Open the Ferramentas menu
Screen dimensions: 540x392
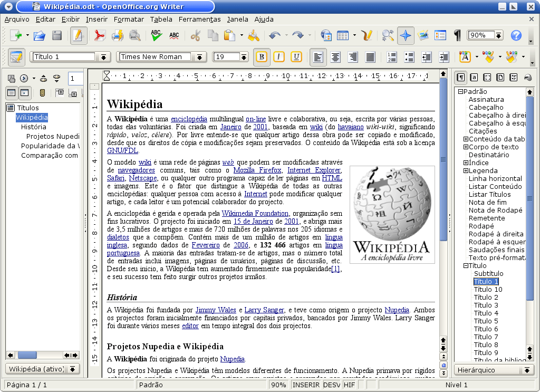click(x=199, y=19)
